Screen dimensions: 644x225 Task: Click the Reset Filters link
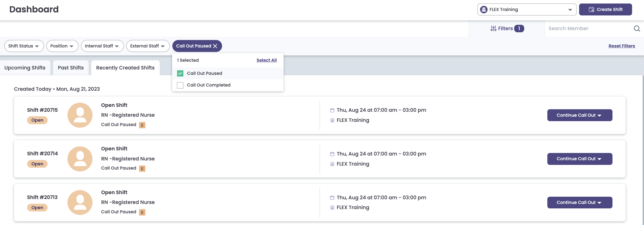coord(622,46)
